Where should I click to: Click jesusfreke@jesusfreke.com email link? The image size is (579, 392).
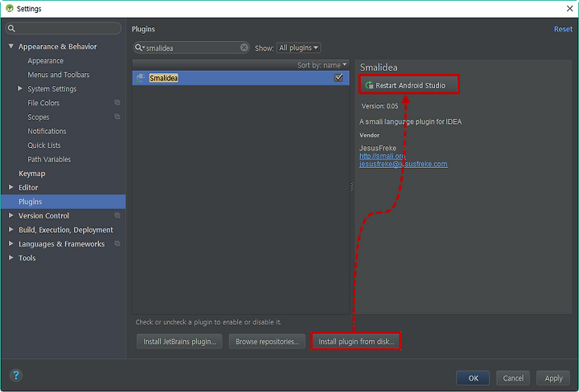(x=403, y=164)
